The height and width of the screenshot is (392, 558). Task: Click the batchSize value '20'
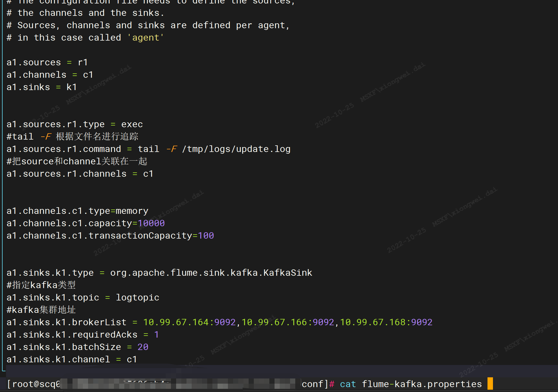[143, 347]
